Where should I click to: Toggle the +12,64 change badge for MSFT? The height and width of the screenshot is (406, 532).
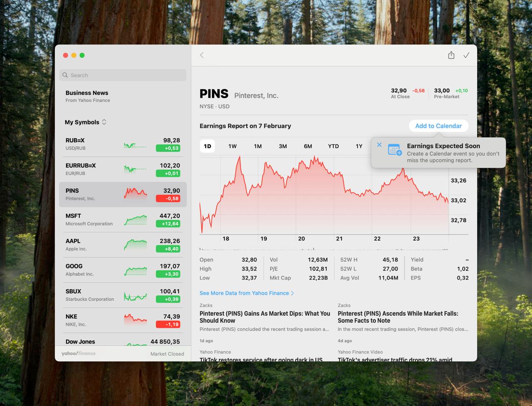click(168, 224)
